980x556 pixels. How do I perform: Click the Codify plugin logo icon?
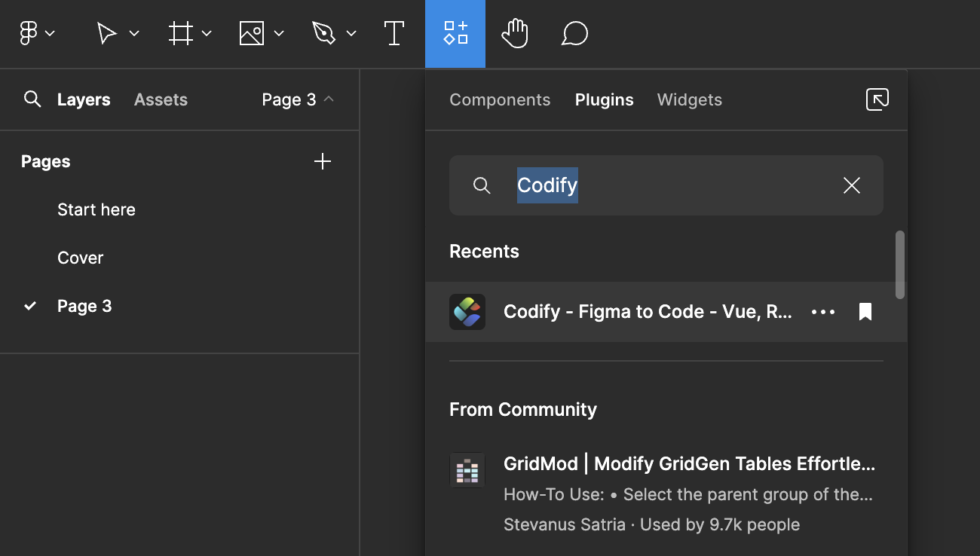(467, 312)
